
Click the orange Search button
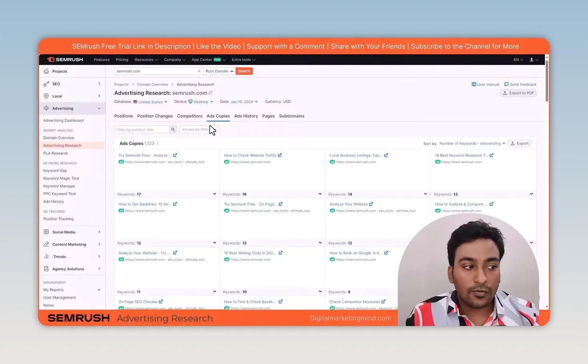pyautogui.click(x=244, y=71)
